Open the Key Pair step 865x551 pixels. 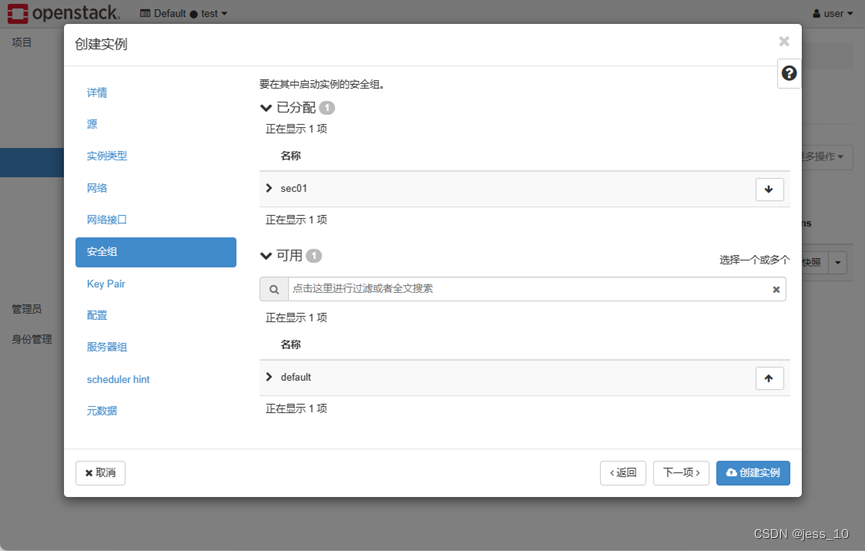tap(106, 284)
